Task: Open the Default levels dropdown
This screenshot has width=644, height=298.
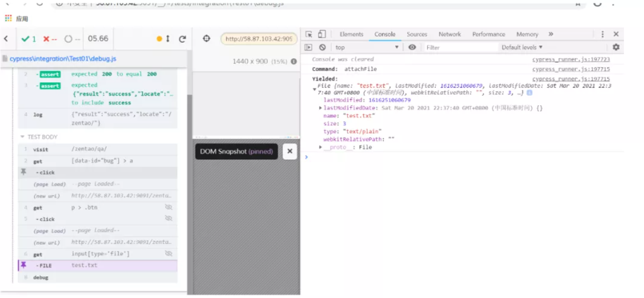Action: pyautogui.click(x=522, y=47)
